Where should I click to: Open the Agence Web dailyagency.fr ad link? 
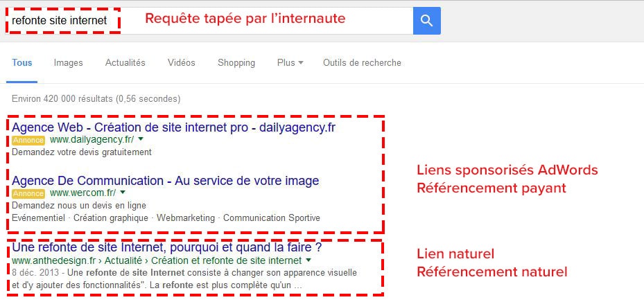point(173,127)
